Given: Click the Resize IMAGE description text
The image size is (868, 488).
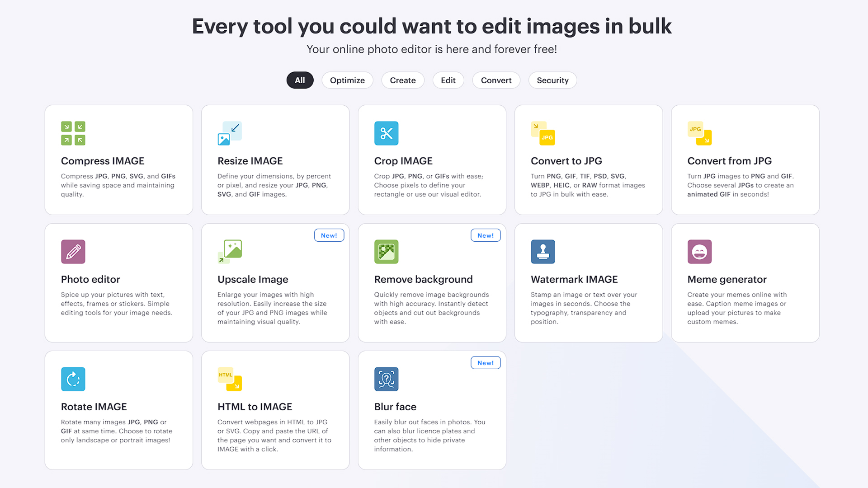Looking at the screenshot, I should coord(274,185).
